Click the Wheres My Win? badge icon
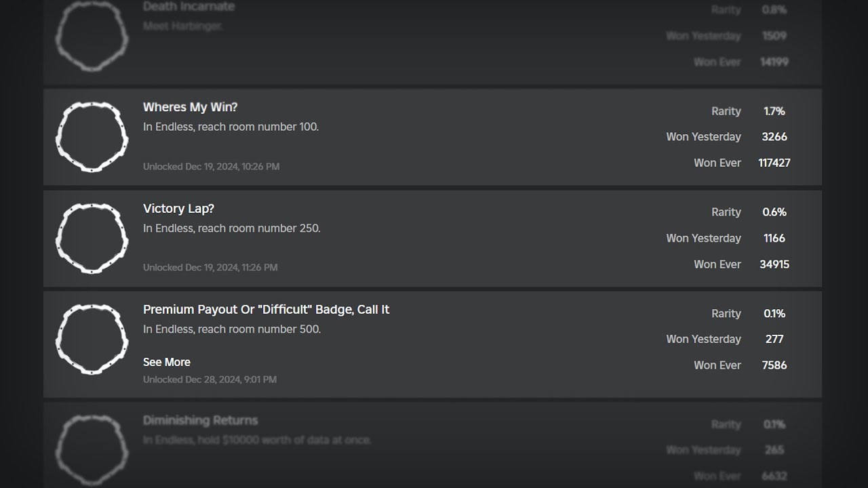 click(x=92, y=137)
